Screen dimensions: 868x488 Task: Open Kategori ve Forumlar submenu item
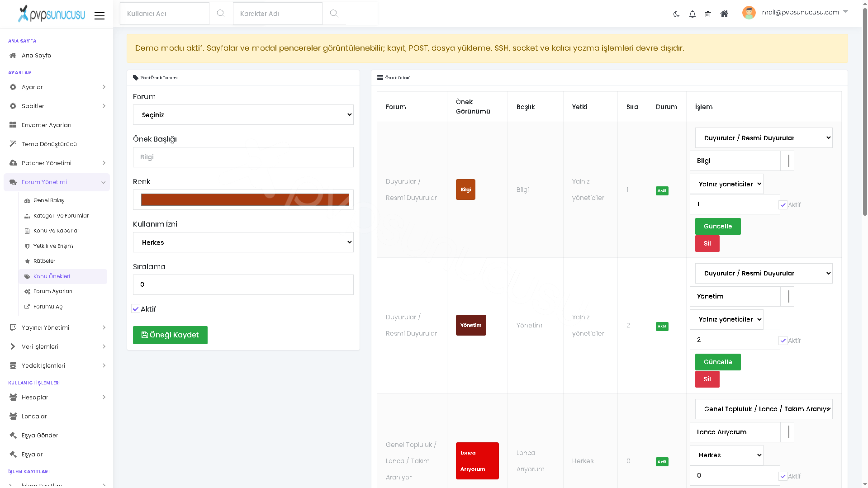(61, 216)
